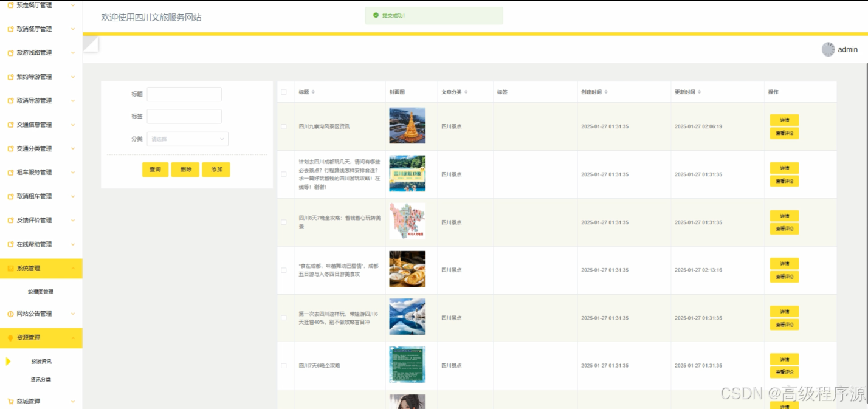Open the 旅游资讯 submenu item
Viewport: 868px width, 409px height.
point(41,362)
